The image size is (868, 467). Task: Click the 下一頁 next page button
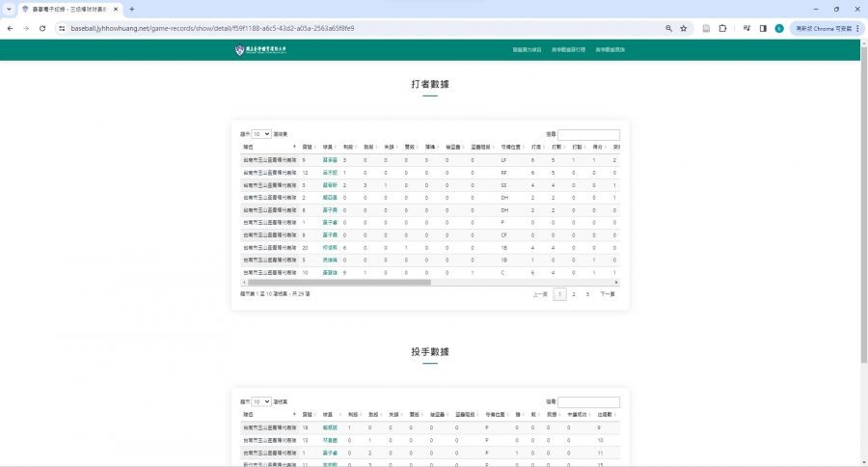[x=608, y=294]
